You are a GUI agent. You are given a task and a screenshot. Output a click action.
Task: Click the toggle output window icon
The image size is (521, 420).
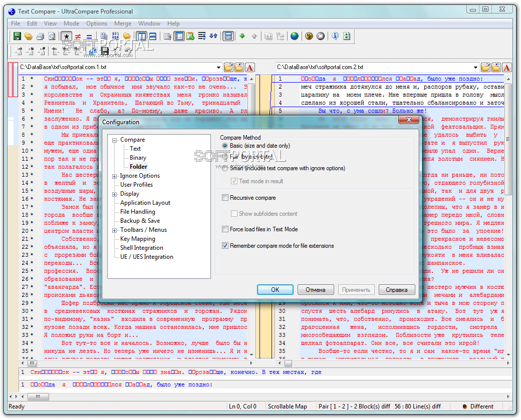[x=228, y=36]
